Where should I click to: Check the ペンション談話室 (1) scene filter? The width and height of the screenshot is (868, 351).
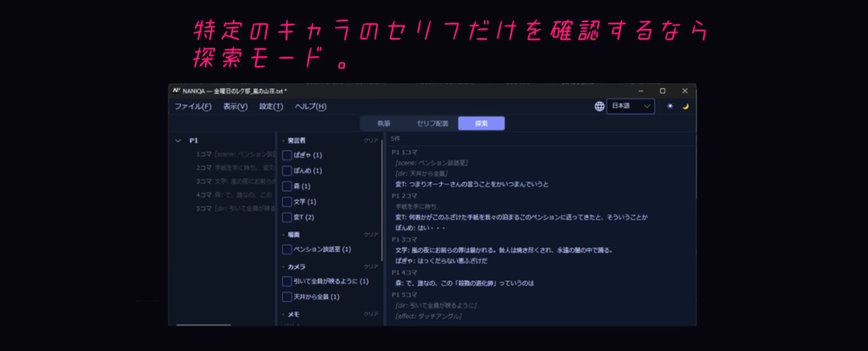287,249
